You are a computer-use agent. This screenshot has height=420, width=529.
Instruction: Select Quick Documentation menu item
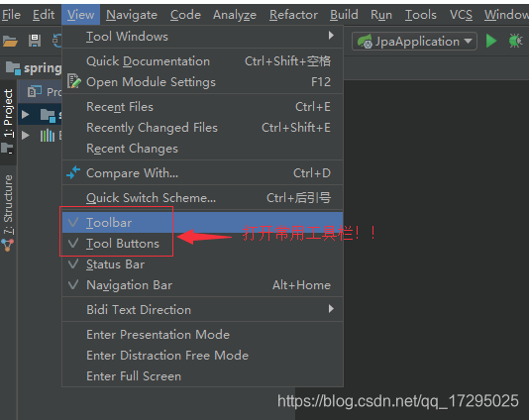pos(202,61)
